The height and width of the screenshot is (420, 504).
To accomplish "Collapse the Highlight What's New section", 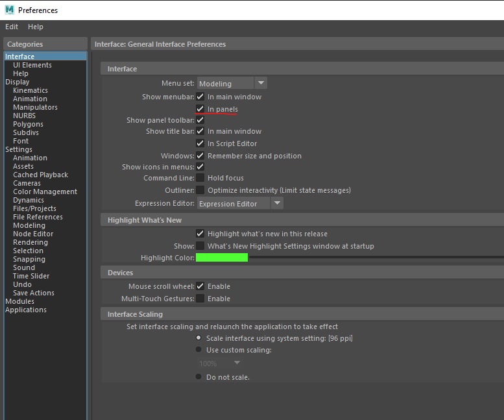I will pyautogui.click(x=302, y=220).
